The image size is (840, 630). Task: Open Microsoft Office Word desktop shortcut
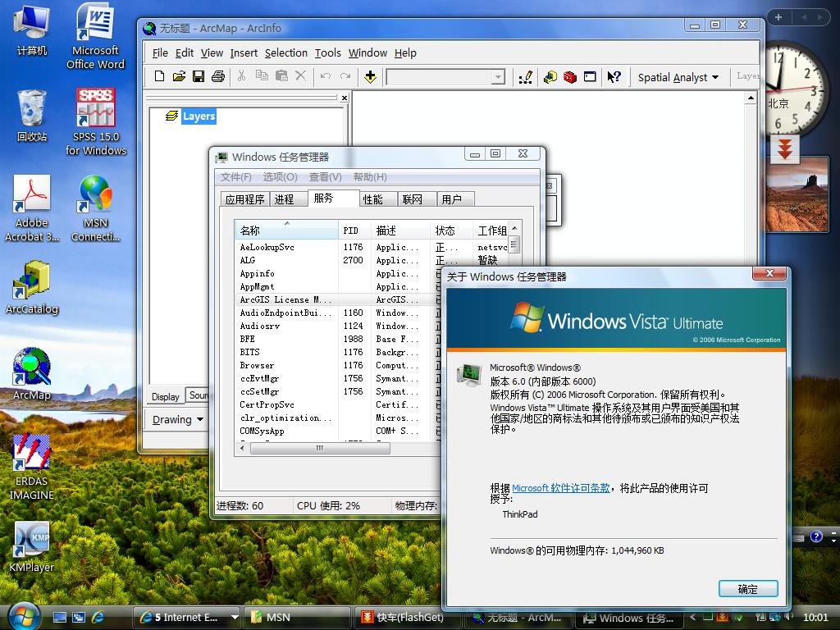(95, 36)
